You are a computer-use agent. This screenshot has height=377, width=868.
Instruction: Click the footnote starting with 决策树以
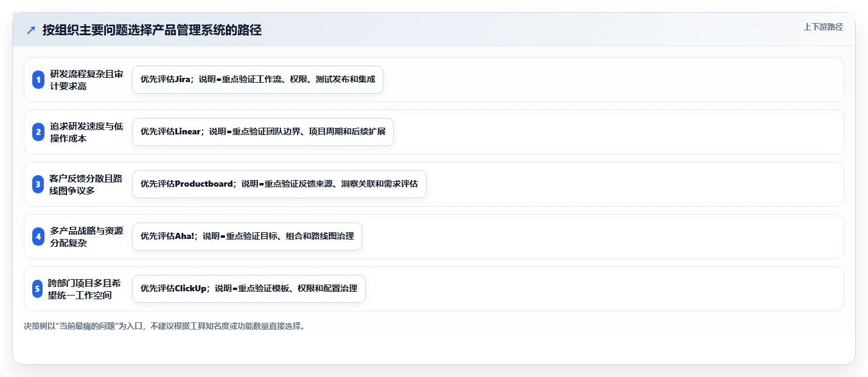[x=164, y=326]
